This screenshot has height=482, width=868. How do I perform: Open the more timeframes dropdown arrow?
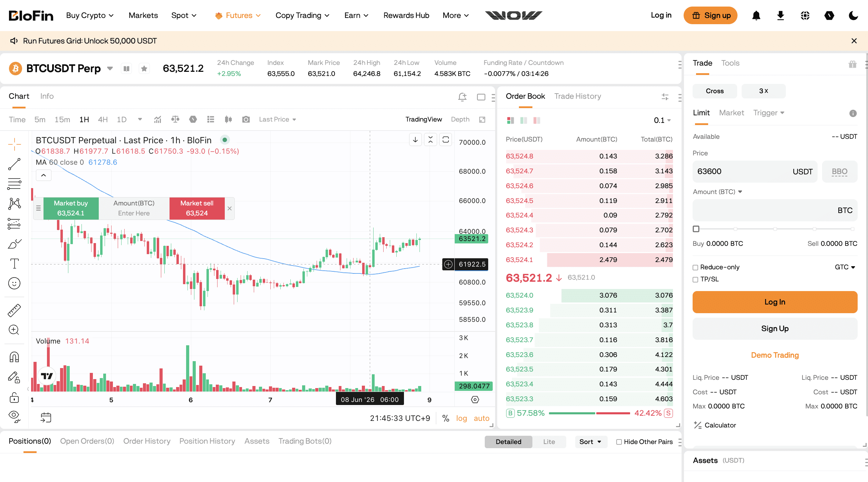click(140, 119)
